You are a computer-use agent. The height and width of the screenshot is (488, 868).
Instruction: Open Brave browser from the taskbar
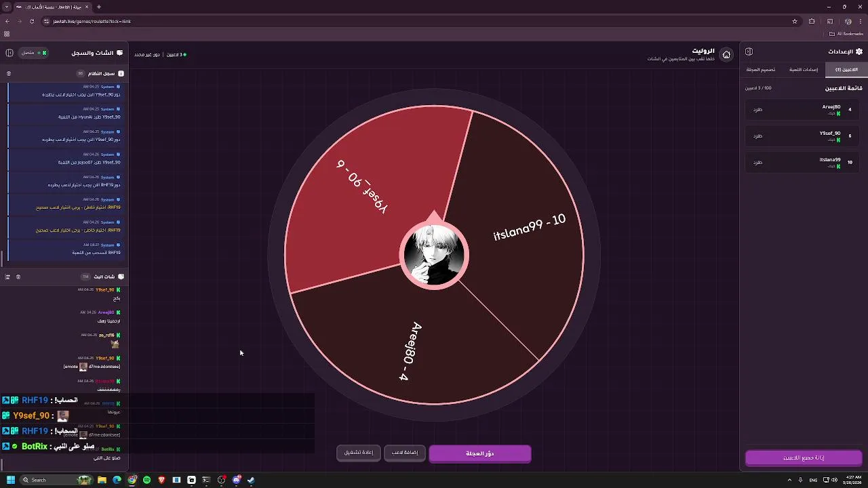pyautogui.click(x=161, y=480)
